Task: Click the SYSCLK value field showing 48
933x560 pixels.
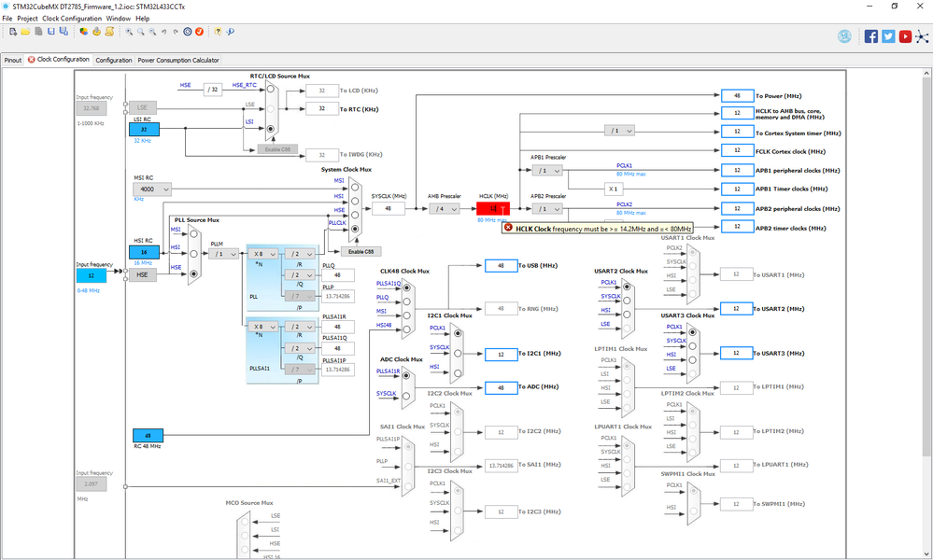Action: pos(389,209)
